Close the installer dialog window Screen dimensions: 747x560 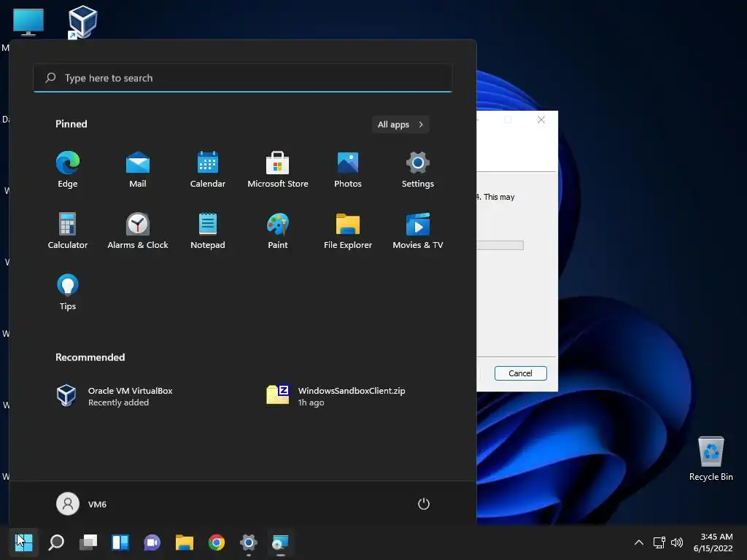coord(541,120)
